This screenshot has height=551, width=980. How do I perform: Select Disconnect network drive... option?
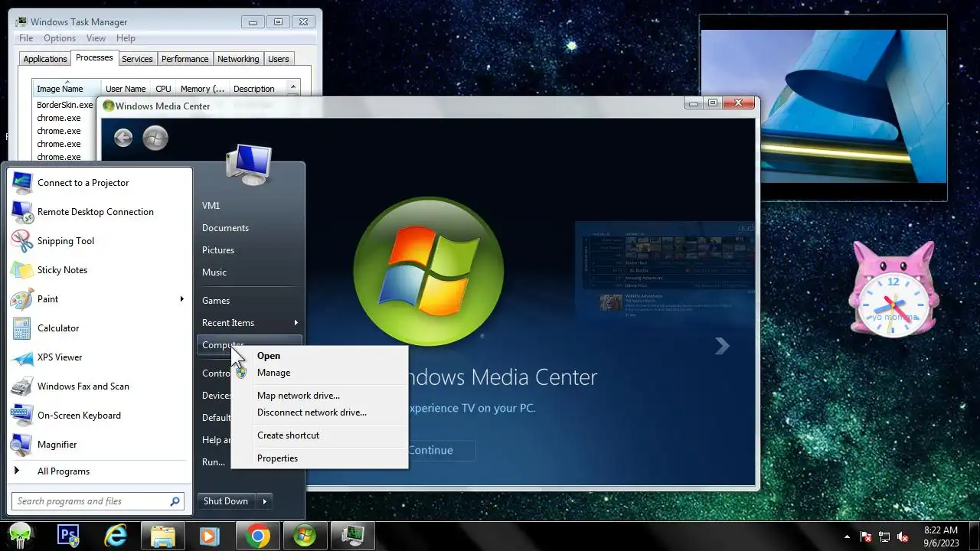312,412
